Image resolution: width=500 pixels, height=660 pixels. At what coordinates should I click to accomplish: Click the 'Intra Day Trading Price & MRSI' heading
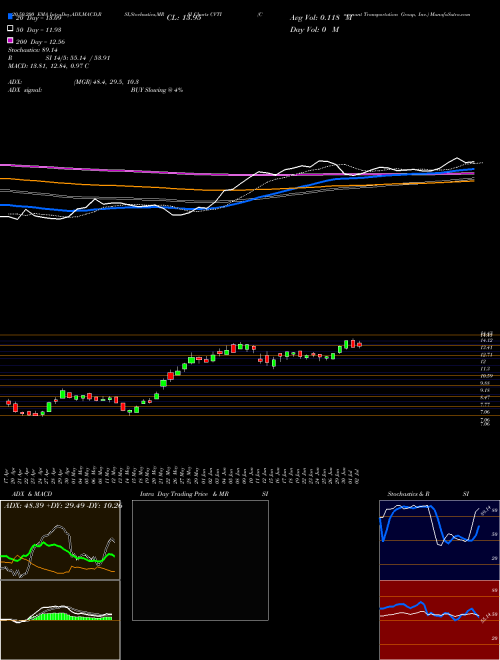204,494
